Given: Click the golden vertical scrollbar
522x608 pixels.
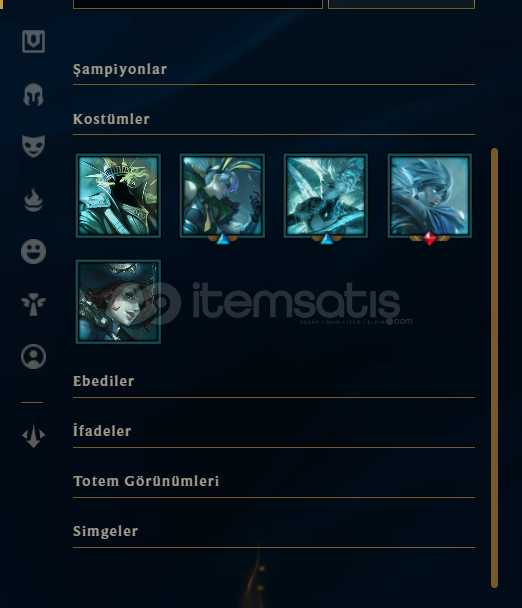Looking at the screenshot, I should coord(494,368).
